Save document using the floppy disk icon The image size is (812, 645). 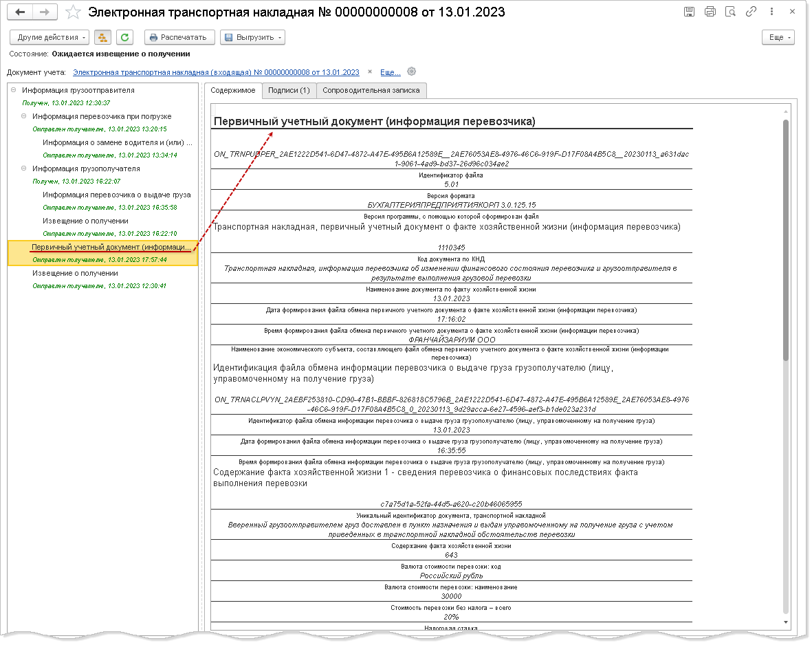pos(689,12)
